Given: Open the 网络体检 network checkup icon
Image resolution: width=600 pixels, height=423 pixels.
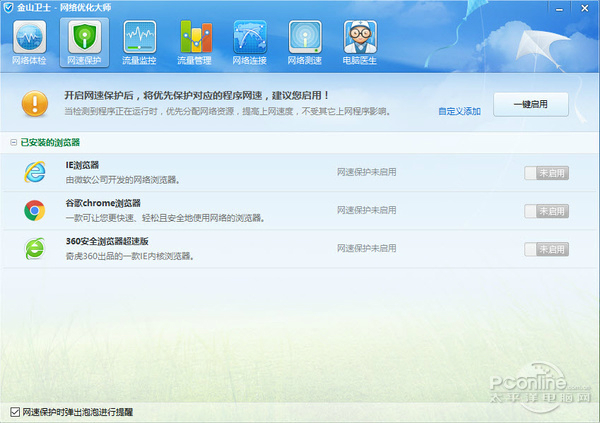Looking at the screenshot, I should tap(29, 38).
